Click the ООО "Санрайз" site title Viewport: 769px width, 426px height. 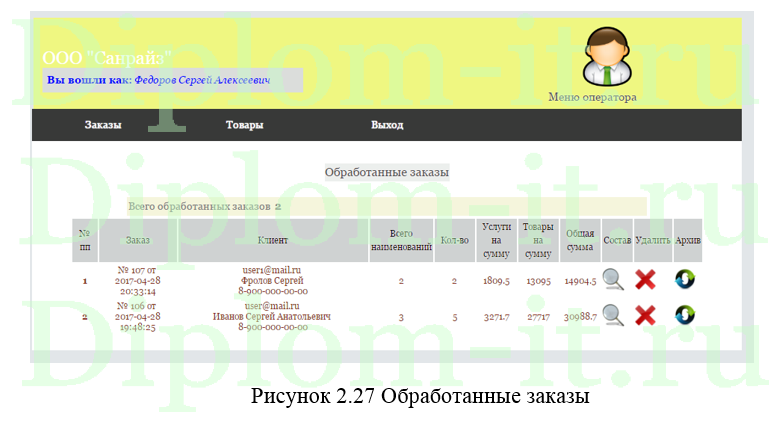[x=107, y=58]
